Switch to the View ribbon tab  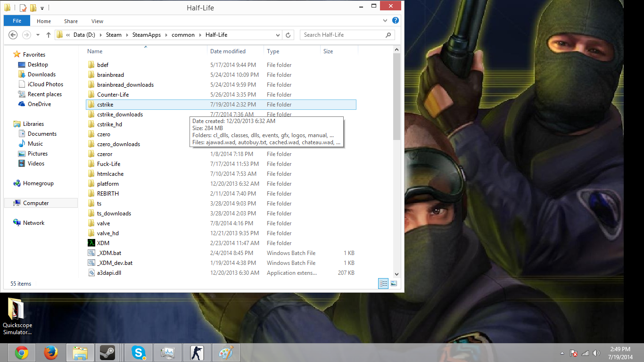[x=98, y=21]
